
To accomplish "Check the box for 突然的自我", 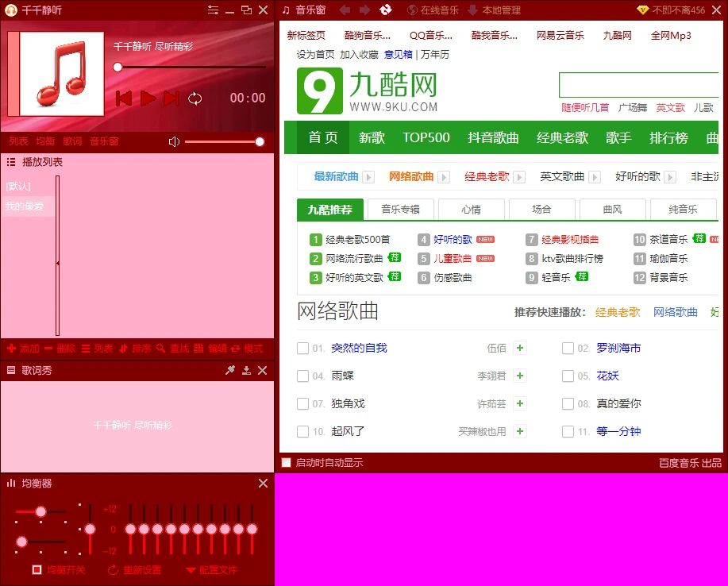I will (302, 348).
